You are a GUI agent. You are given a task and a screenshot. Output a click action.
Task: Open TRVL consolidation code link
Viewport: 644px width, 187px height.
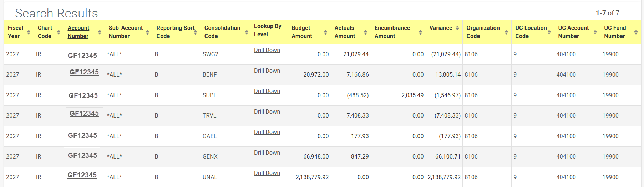tap(209, 115)
